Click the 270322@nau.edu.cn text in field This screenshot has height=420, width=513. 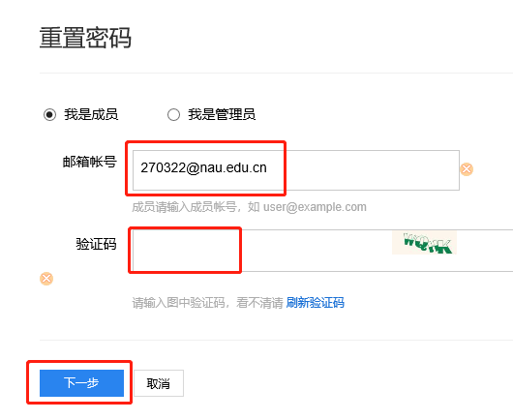click(203, 167)
